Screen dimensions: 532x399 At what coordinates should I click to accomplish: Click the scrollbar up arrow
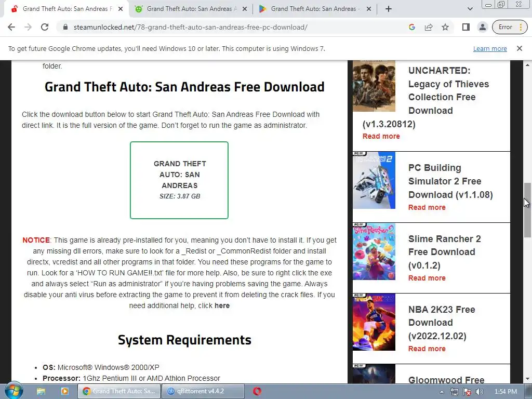pos(527,65)
